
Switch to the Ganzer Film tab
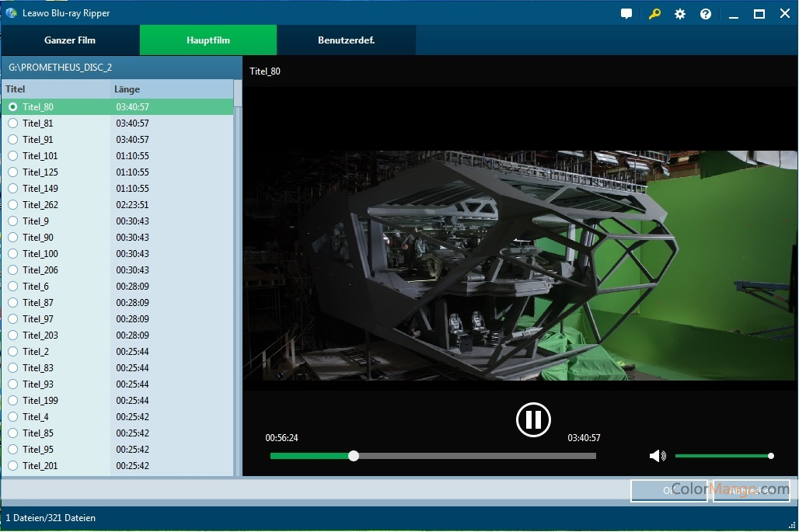[70, 40]
